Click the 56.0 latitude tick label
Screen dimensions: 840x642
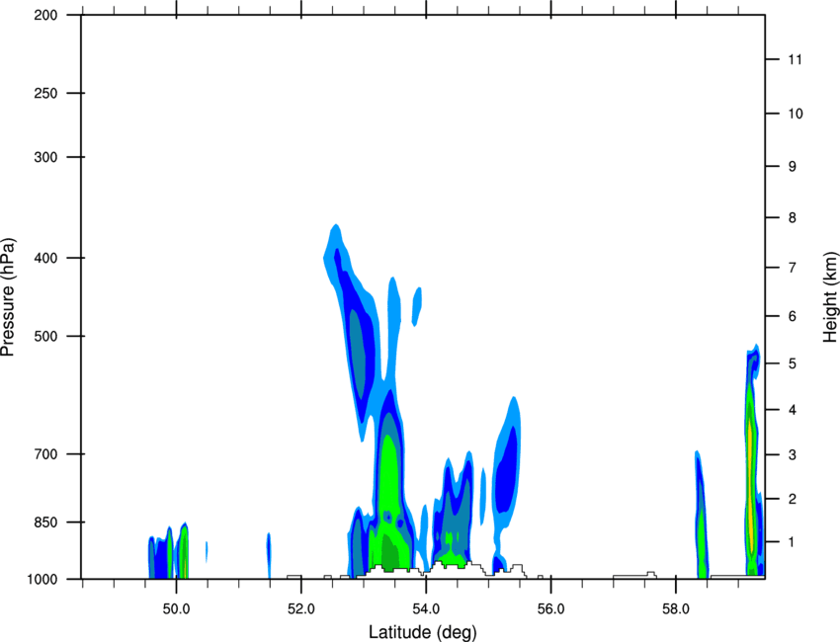tap(551, 609)
